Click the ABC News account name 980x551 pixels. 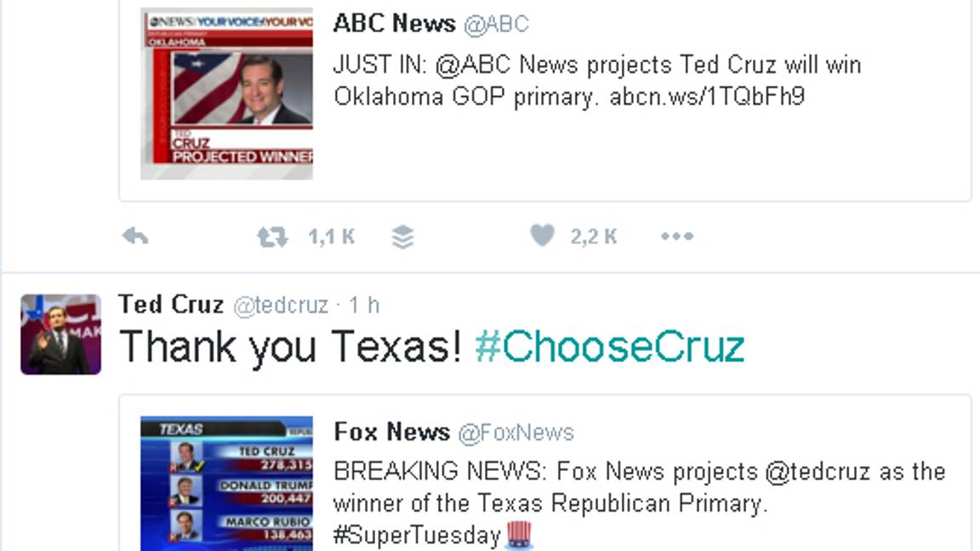(x=394, y=23)
